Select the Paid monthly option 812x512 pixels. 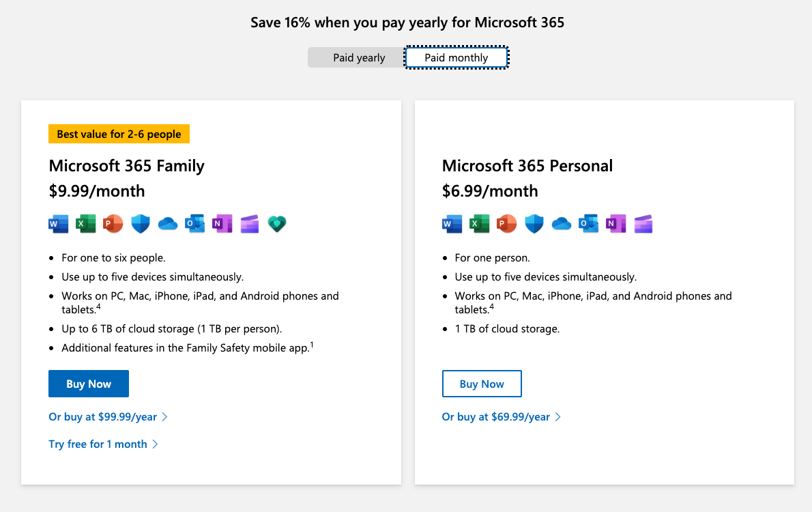click(x=456, y=57)
